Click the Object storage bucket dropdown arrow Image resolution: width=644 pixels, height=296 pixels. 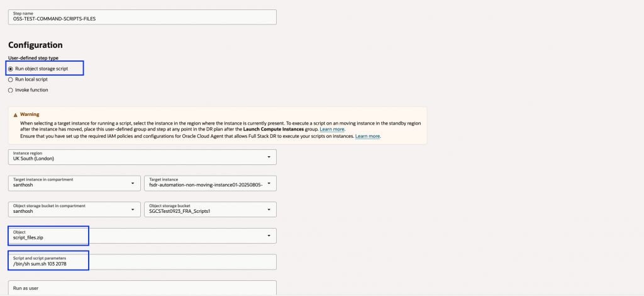269,209
